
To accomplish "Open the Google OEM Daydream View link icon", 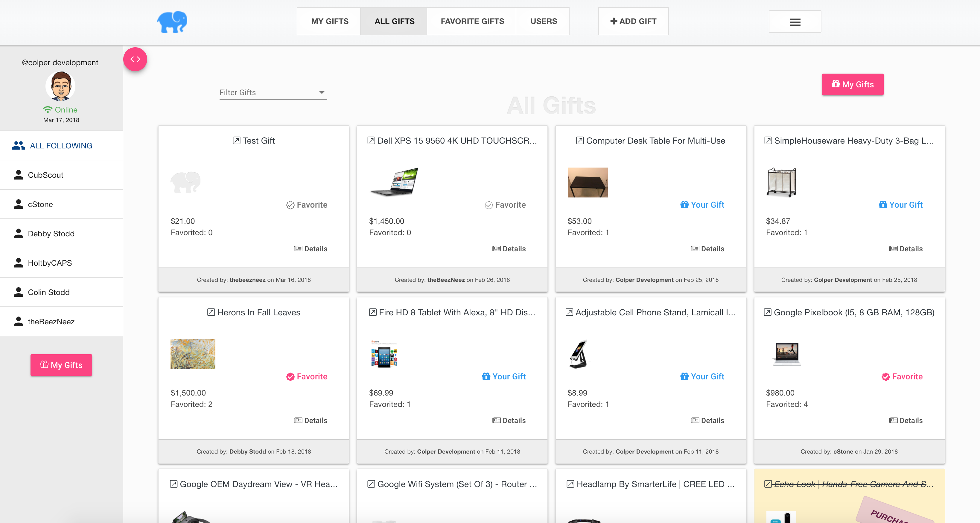I will [x=174, y=484].
